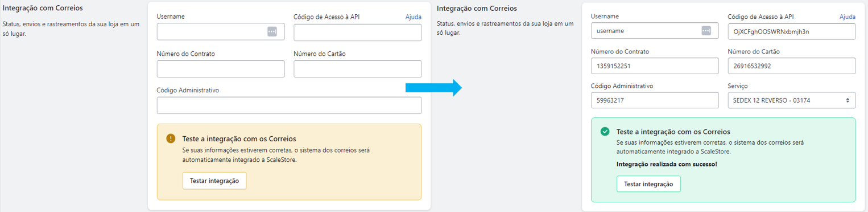Screen dimensions: 868x212
Task: Click the empty Número do Cartão field
Action: click(x=358, y=69)
